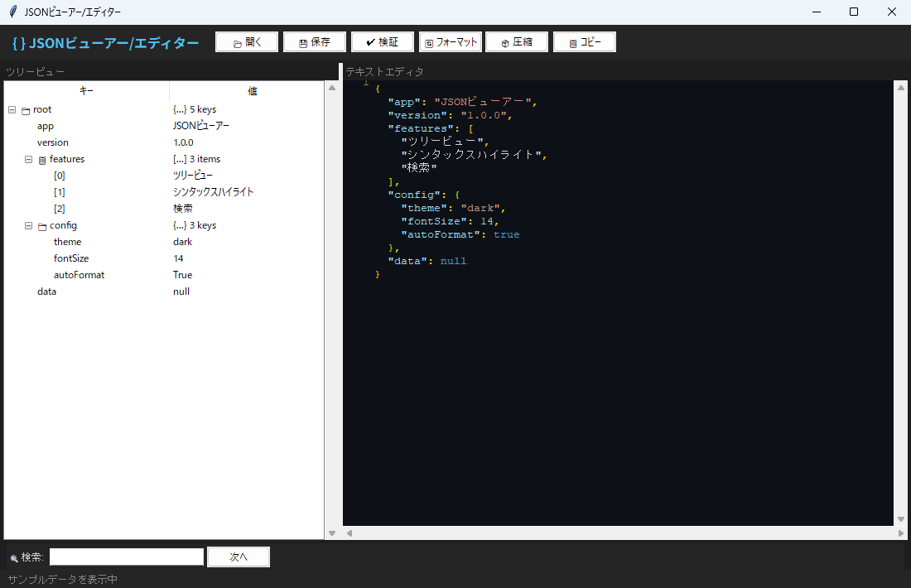Screen dimensions: 911x588
Task: Click the 値 column header
Action: pos(252,90)
